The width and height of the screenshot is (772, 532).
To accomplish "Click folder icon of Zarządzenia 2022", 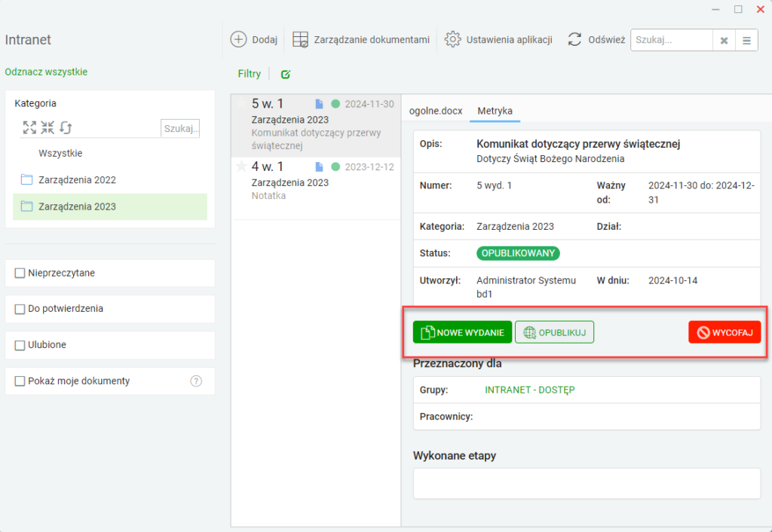I will click(x=26, y=179).
